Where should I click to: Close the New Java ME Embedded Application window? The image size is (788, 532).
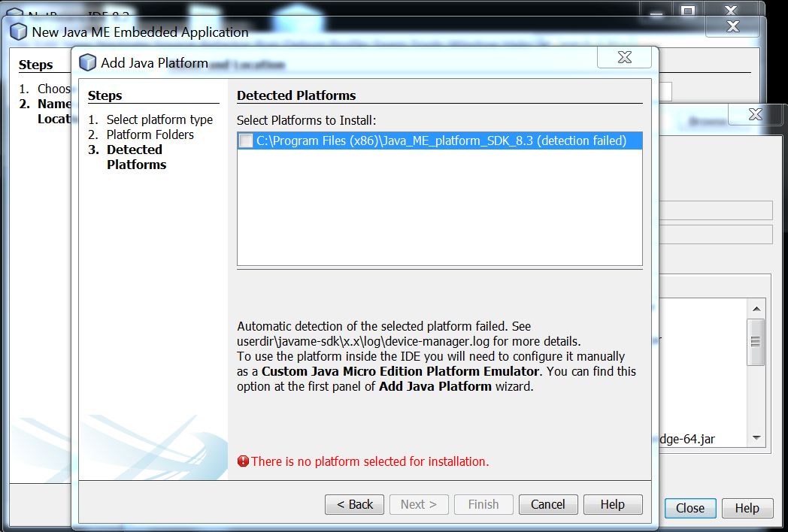click(x=732, y=26)
